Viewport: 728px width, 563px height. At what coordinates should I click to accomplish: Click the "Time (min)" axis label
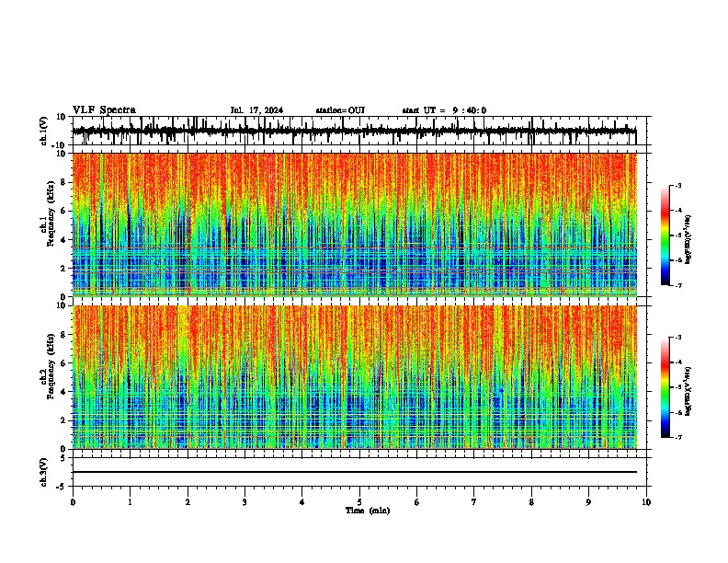point(368,511)
